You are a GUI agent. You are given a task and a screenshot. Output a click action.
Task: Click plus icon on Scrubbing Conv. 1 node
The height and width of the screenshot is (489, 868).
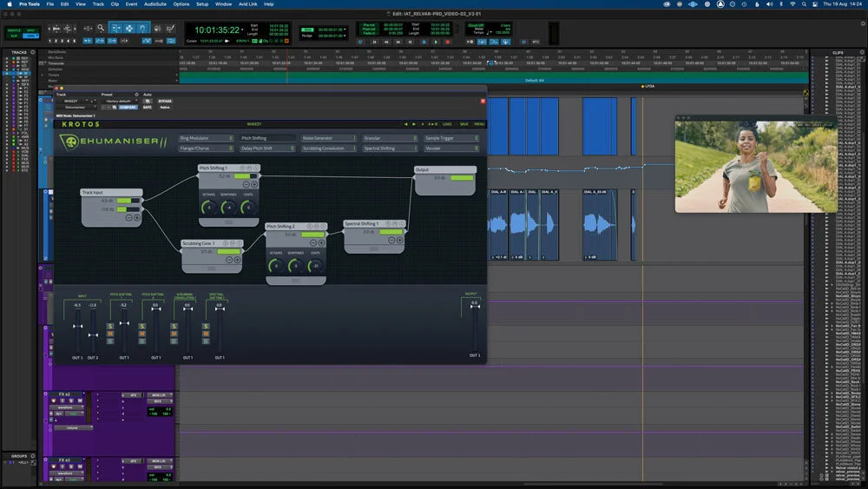point(237,260)
